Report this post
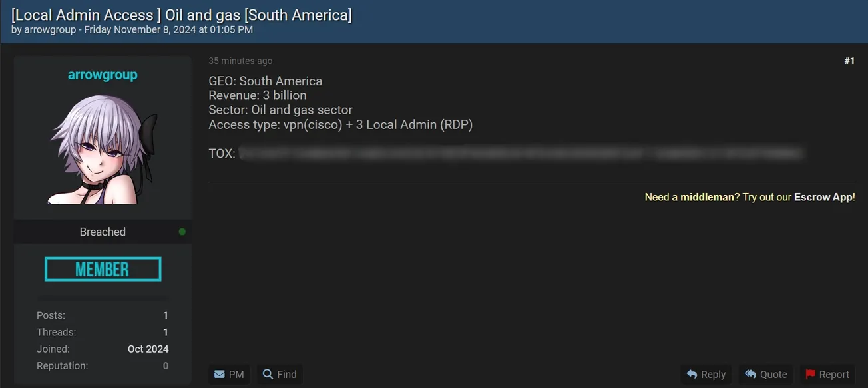 point(827,375)
